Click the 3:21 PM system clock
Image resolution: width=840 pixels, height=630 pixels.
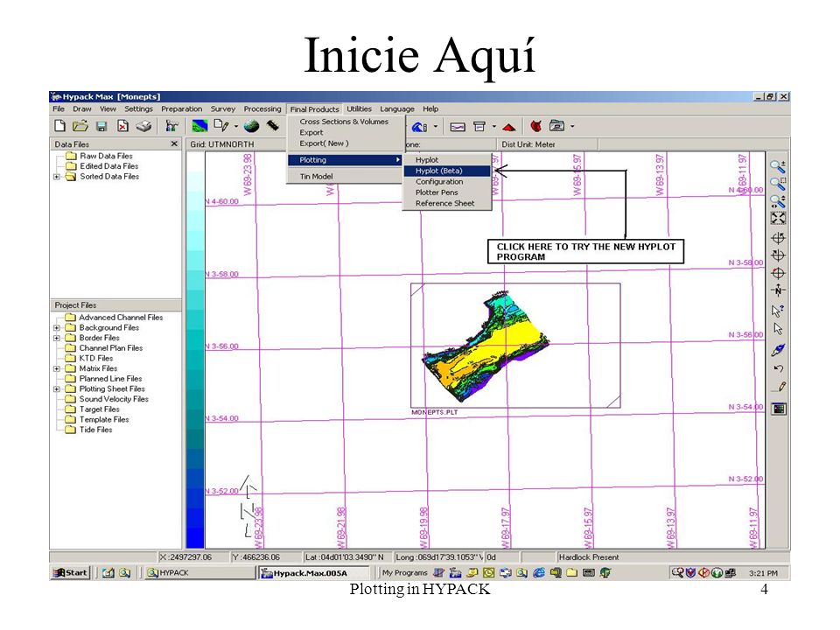pos(763,573)
